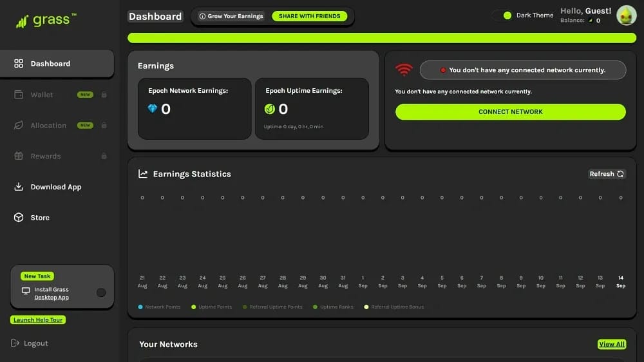
Task: Click the blue diamond Network Earnings icon
Action: point(153,108)
